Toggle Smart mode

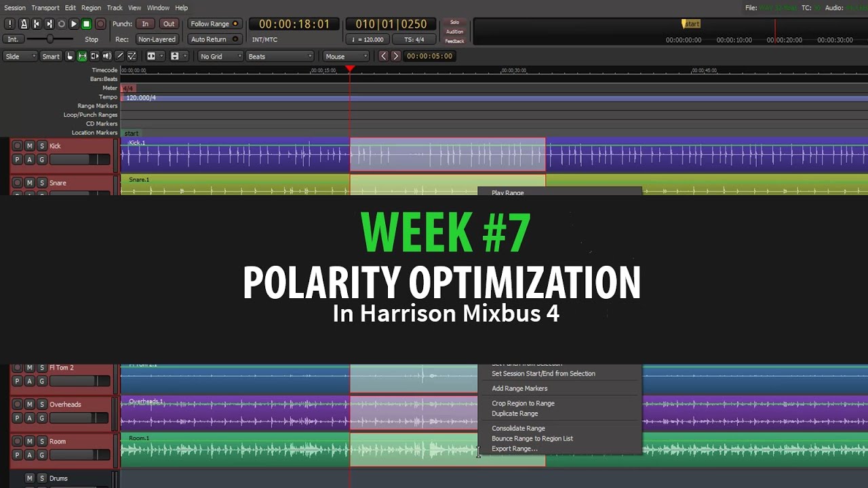click(51, 56)
